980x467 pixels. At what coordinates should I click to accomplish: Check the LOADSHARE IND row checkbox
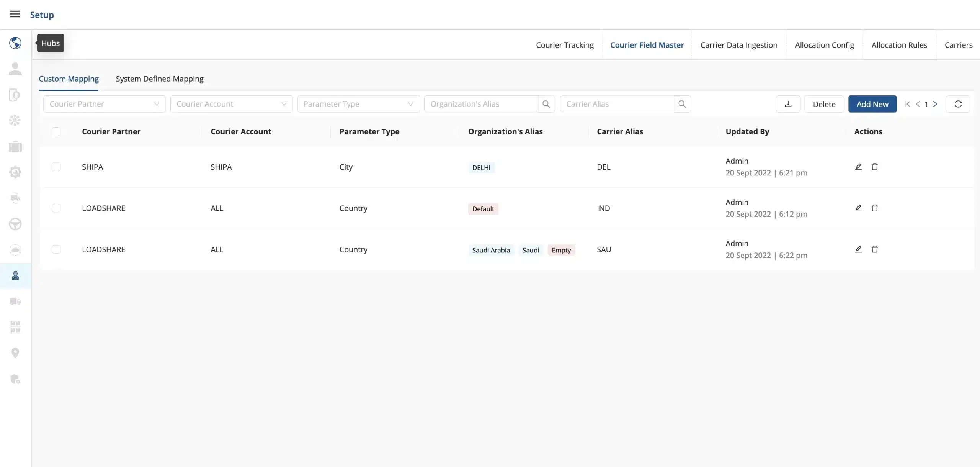tap(56, 208)
